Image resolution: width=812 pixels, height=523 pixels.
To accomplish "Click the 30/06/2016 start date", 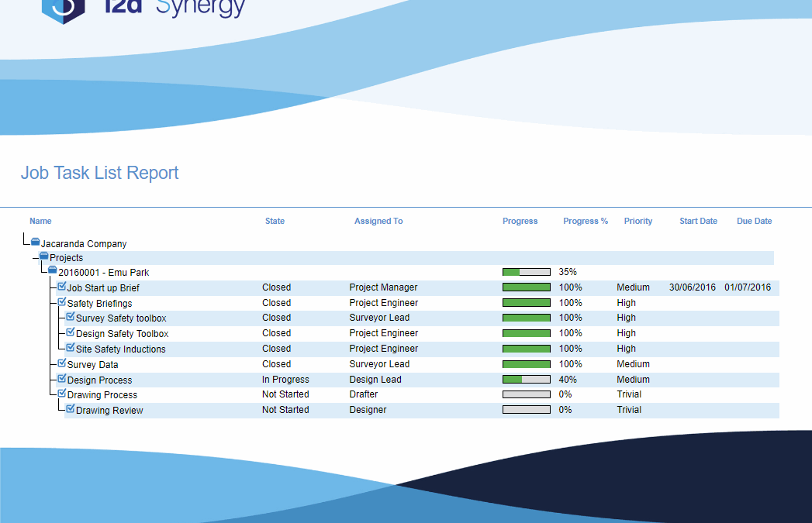I will click(693, 287).
